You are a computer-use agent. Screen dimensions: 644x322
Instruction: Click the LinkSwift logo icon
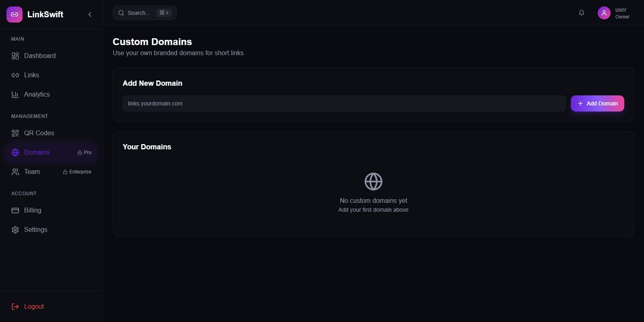(14, 14)
